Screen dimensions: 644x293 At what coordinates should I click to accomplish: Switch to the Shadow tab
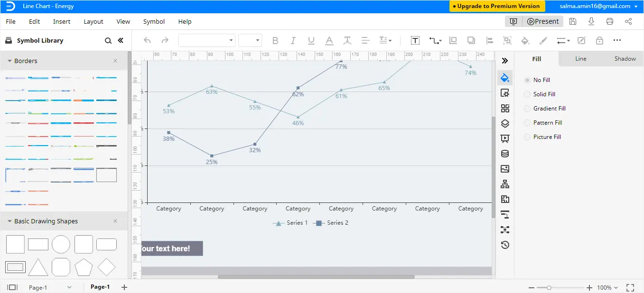(x=625, y=59)
